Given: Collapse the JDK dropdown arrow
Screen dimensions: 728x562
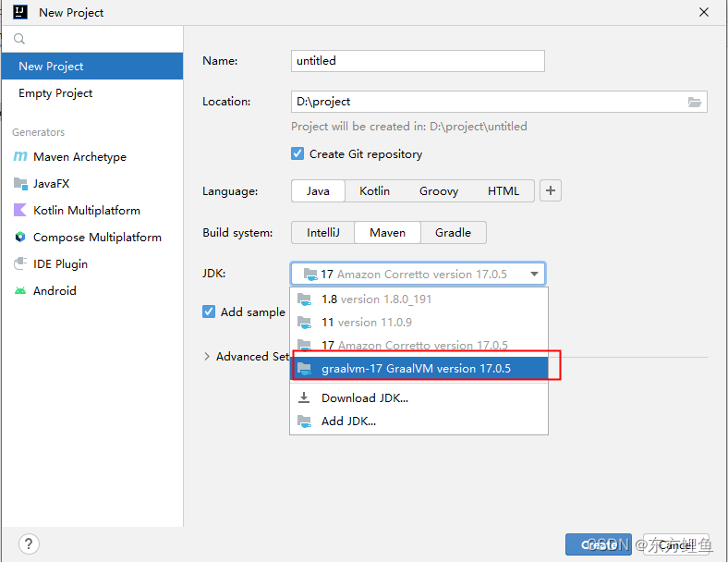Looking at the screenshot, I should [534, 274].
